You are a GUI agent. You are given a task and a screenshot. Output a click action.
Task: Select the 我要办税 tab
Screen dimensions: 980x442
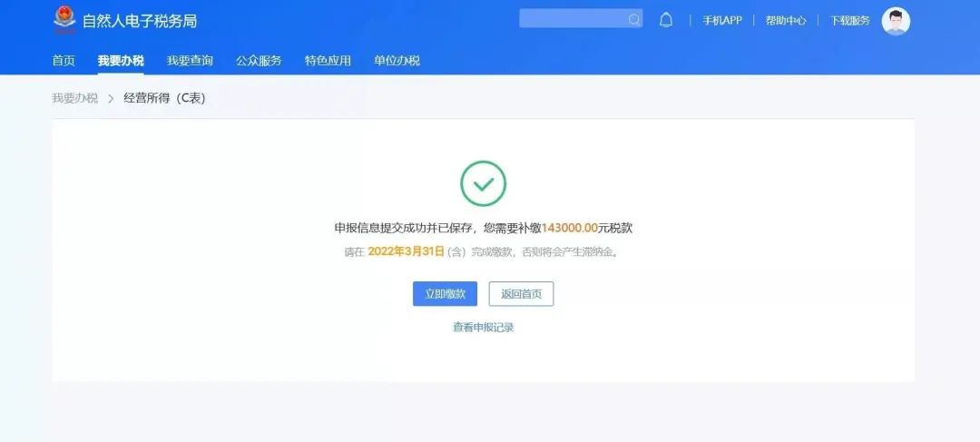coord(121,61)
